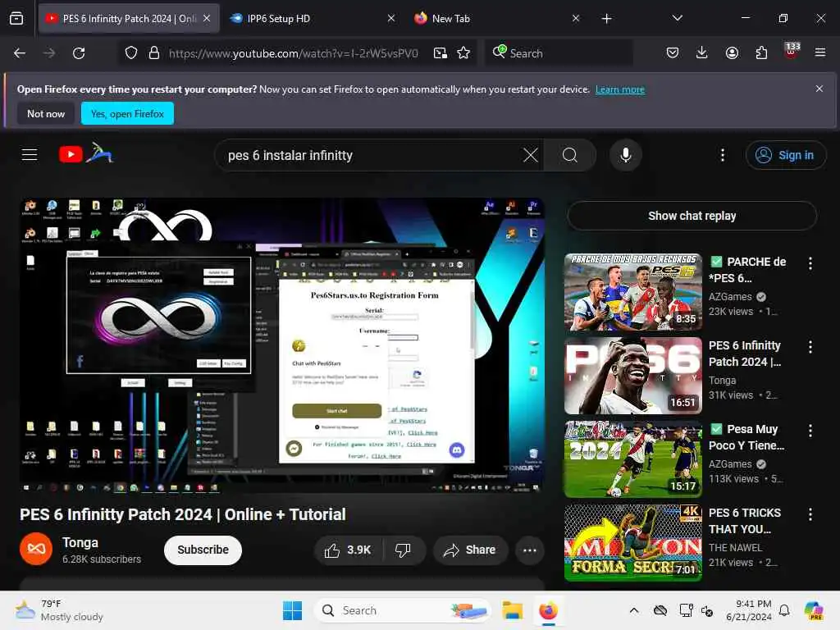Submit YouTube search with magnifier button
This screenshot has height=630, width=840.
point(570,155)
